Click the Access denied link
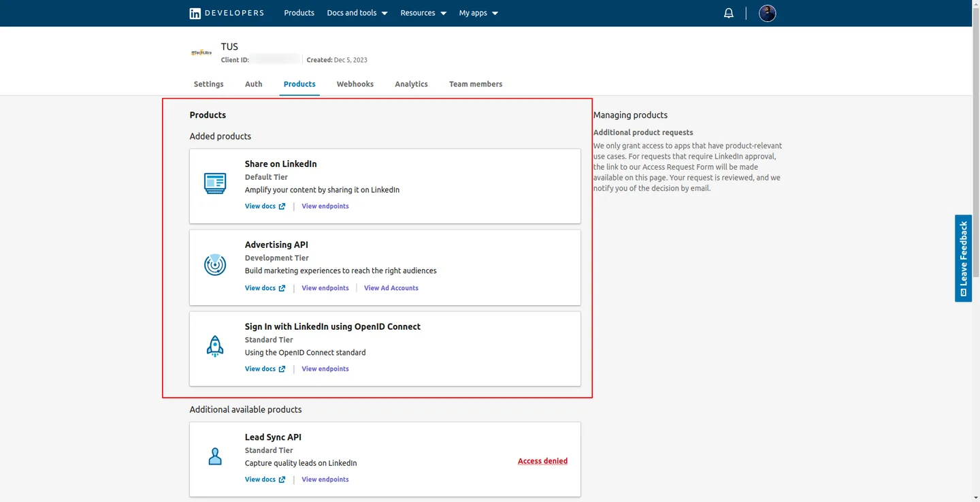 point(542,461)
